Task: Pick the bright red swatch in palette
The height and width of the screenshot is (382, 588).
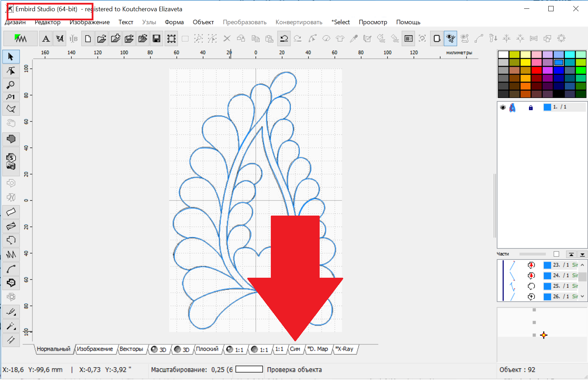Action: coord(536,70)
